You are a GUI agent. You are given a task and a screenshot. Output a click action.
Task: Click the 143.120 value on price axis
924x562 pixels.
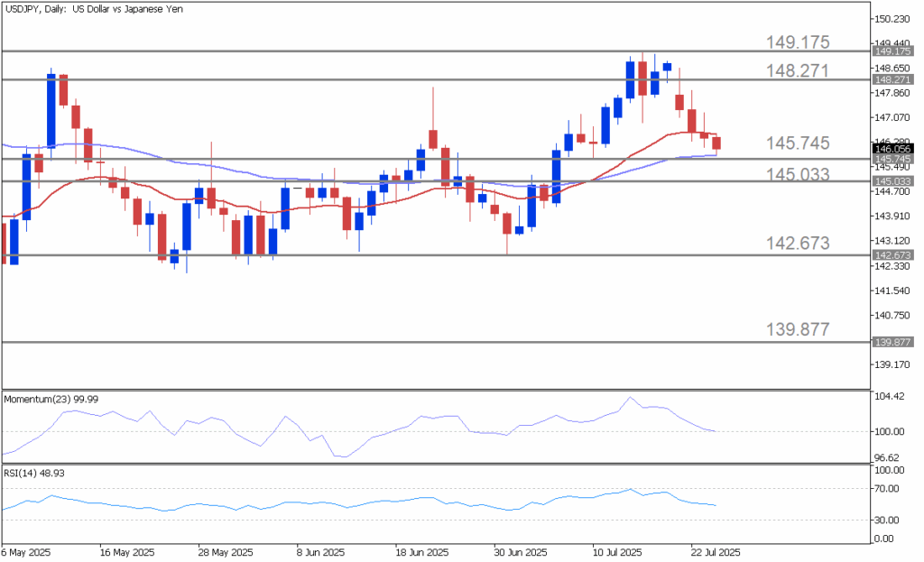pos(892,241)
